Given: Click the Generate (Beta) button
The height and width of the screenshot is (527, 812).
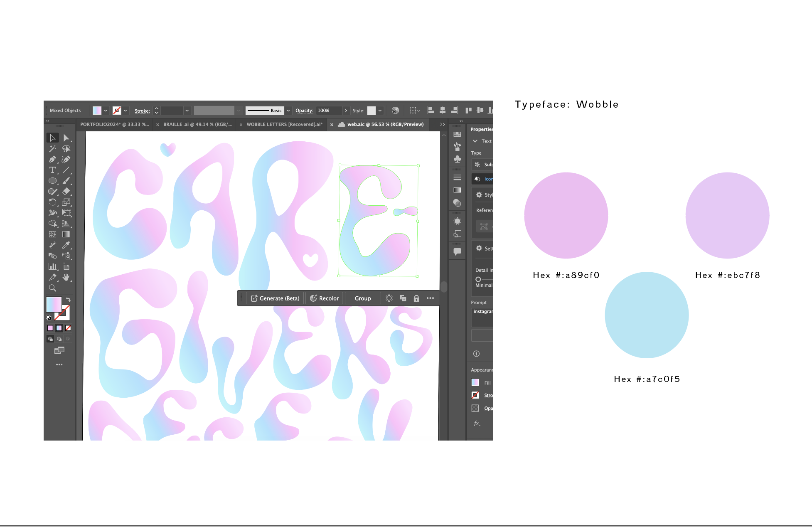Looking at the screenshot, I should tap(275, 298).
